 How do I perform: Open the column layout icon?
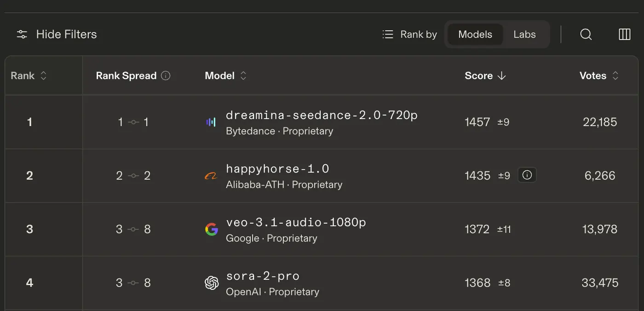click(x=625, y=35)
